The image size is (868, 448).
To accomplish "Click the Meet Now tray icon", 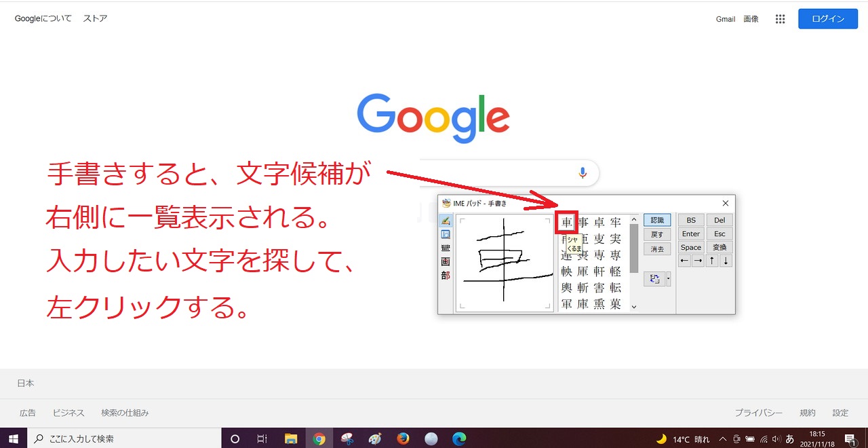I will pyautogui.click(x=736, y=438).
